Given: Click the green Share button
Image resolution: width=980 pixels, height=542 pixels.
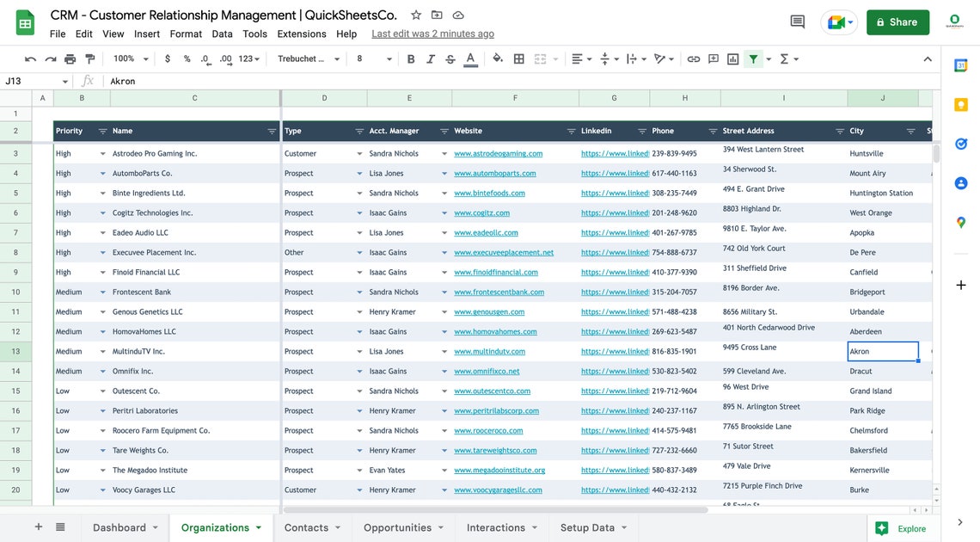Looking at the screenshot, I should (897, 22).
